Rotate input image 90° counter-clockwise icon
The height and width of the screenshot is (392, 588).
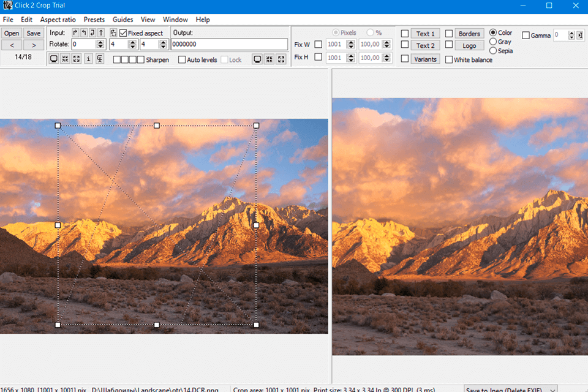pos(84,32)
